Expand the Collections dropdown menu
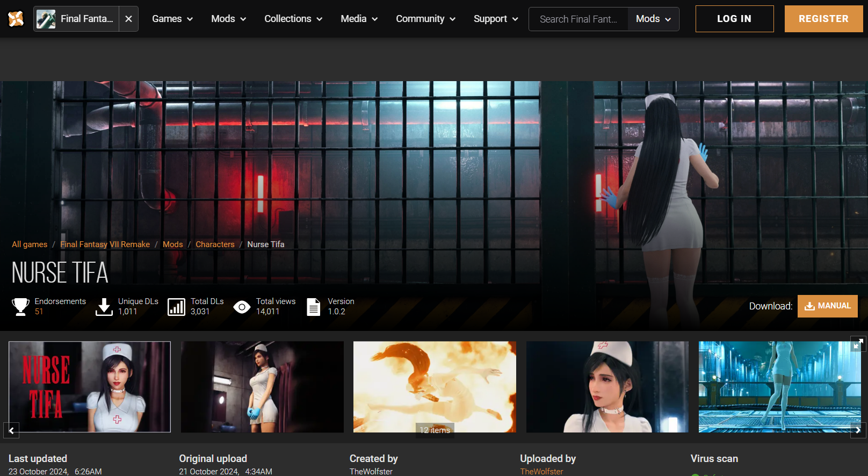Screen dimensions: 868x476 (x=293, y=19)
